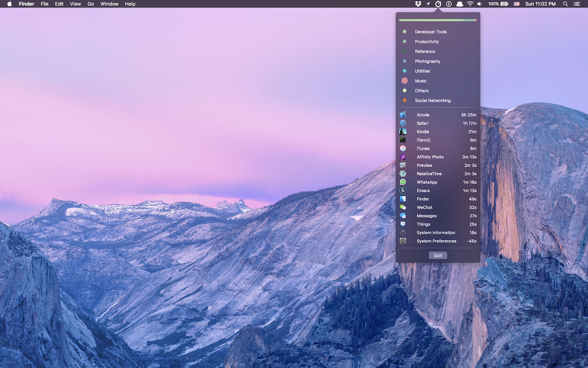Click the Kindle time value 21m

472,132
